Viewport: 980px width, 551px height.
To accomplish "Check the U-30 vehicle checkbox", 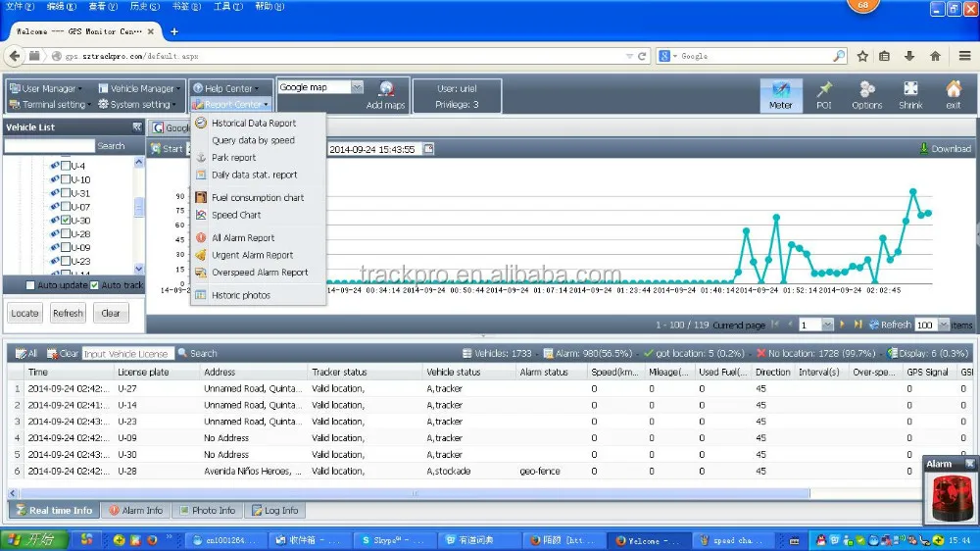I will (66, 221).
